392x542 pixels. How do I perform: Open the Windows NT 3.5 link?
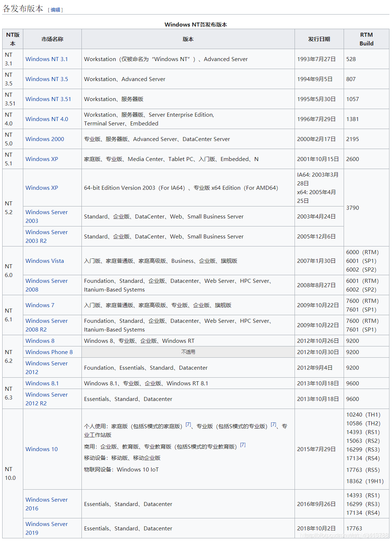[x=47, y=79]
